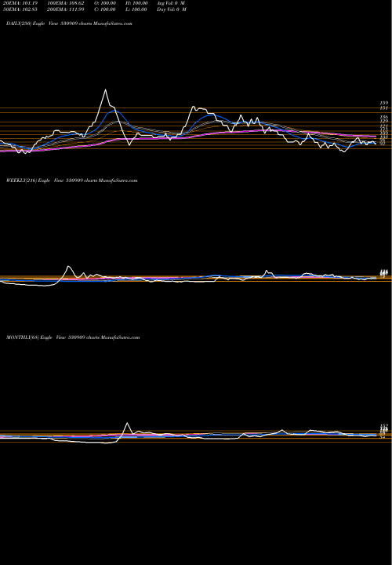This screenshot has width=392, height=565.
Task: Click the Day Vol: 0 M label
Action: coord(172,9)
